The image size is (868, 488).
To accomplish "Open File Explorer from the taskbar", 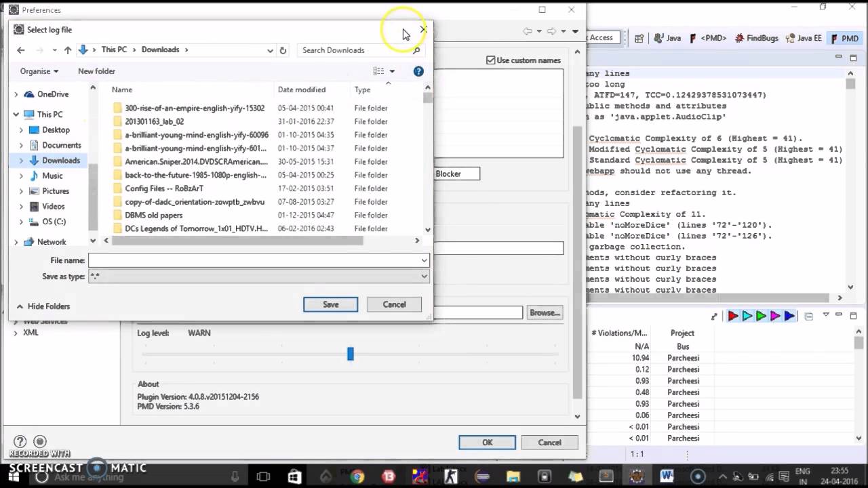I will 513,476.
